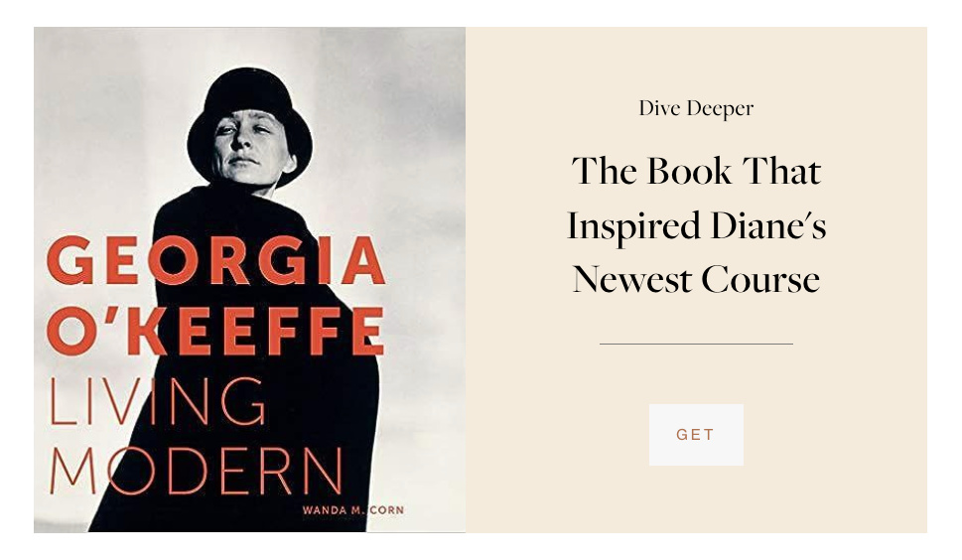Screen dimensions: 962x560
Task: Click the woman's face in the photo
Action: coord(251,147)
